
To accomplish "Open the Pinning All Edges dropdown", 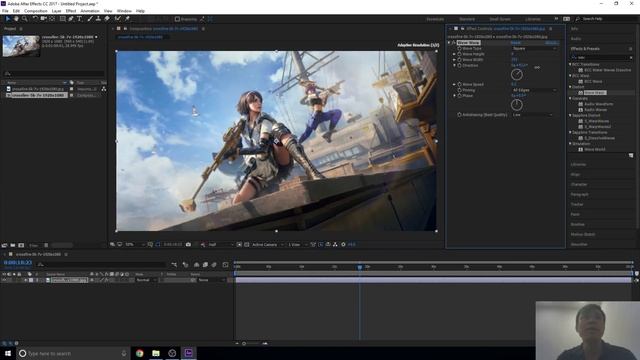I will [534, 90].
